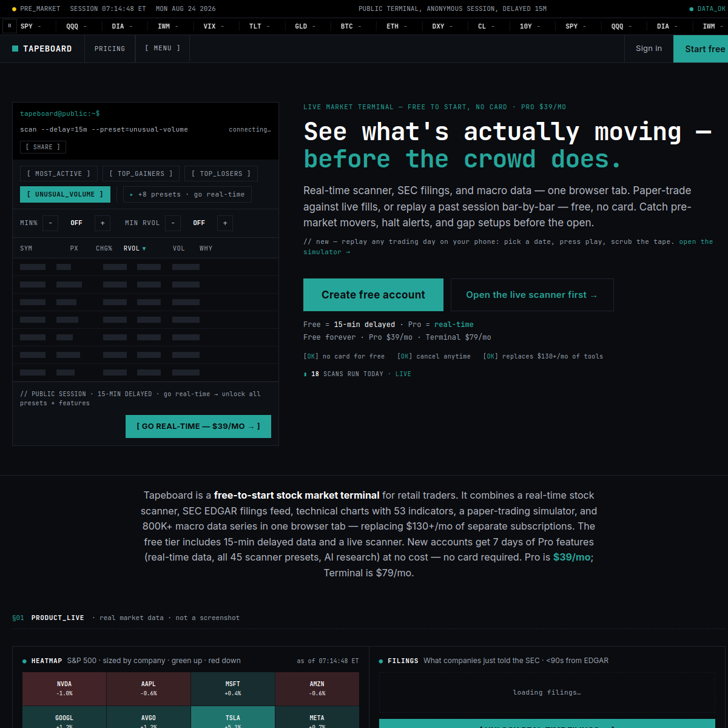Increase MIN RVOL with plus button
Image resolution: width=728 pixels, height=728 pixels.
coord(225,223)
